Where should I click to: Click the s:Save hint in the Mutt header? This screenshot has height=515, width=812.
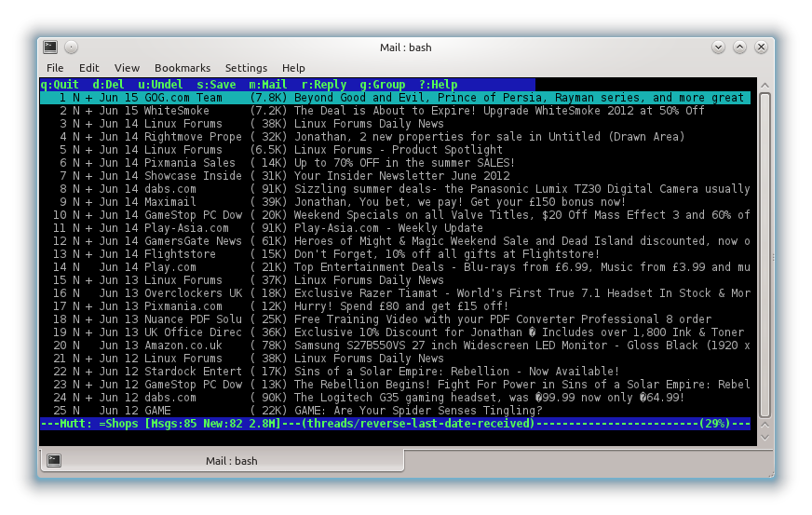tap(216, 85)
